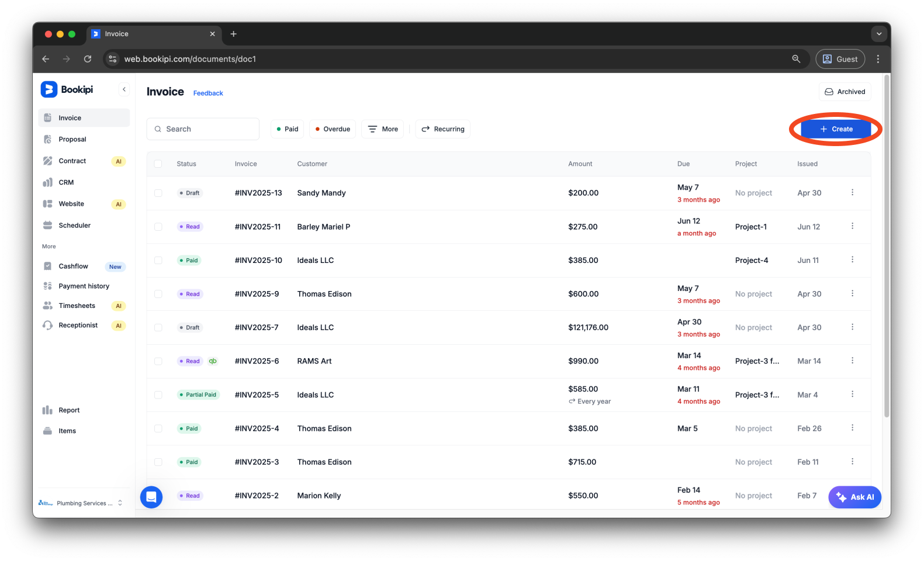Screen dimensions: 924x561
Task: Open options menu for #INV2025-11
Action: tap(852, 226)
